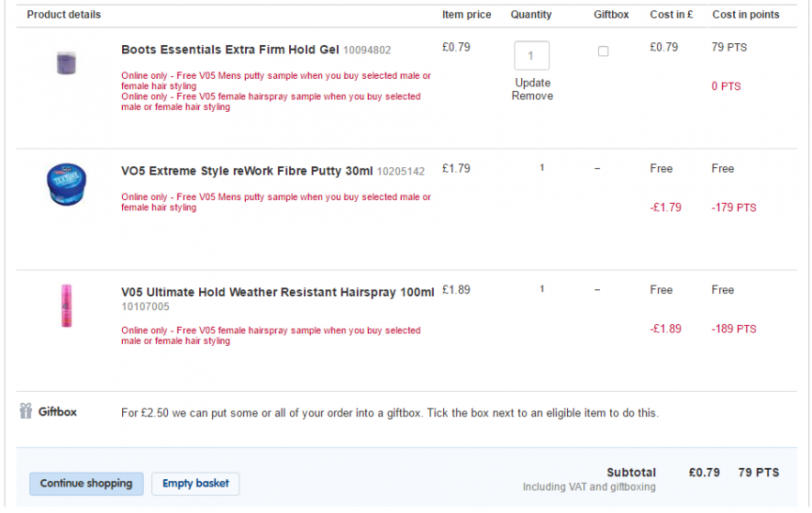Click the putty sample offer under Fibre Putty
Image resolution: width=812 pixels, height=513 pixels.
pos(276,202)
